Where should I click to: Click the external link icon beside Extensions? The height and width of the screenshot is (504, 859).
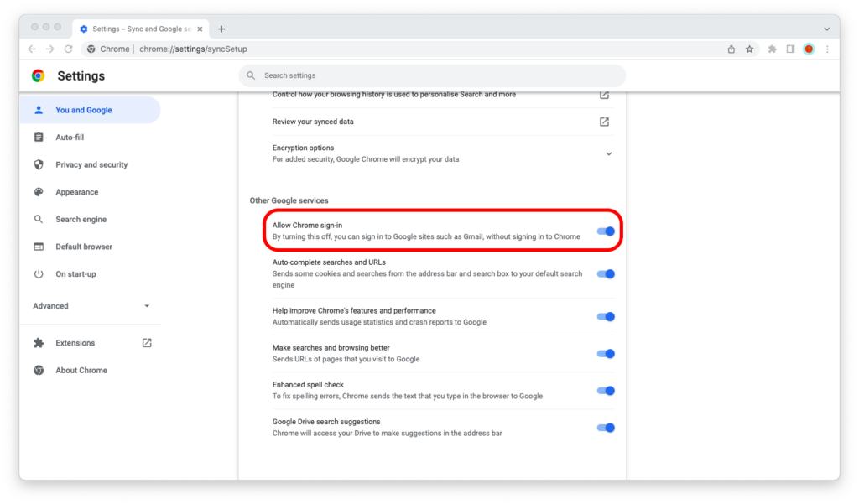coord(147,343)
